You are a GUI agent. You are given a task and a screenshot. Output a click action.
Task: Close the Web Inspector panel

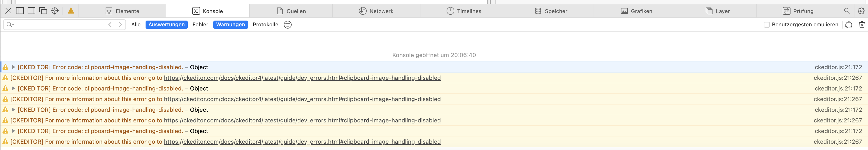click(8, 11)
